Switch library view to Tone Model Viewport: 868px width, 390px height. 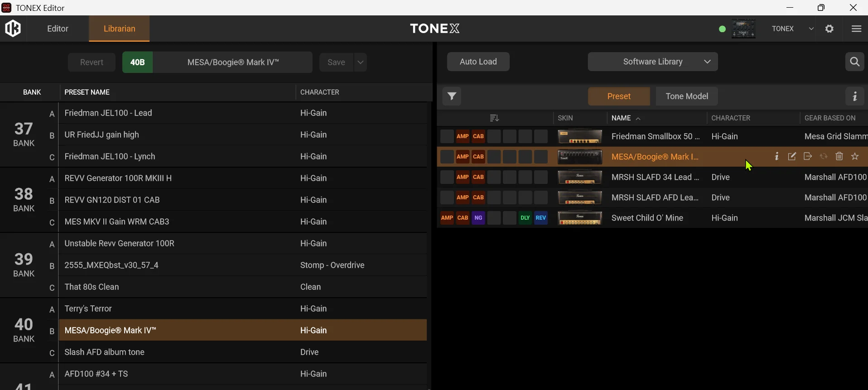pyautogui.click(x=687, y=96)
